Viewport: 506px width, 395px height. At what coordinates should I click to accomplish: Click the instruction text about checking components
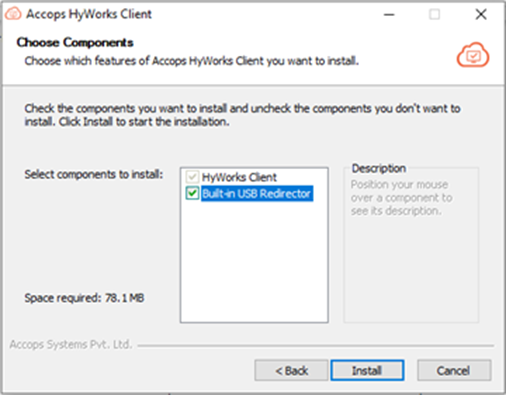coord(242,115)
